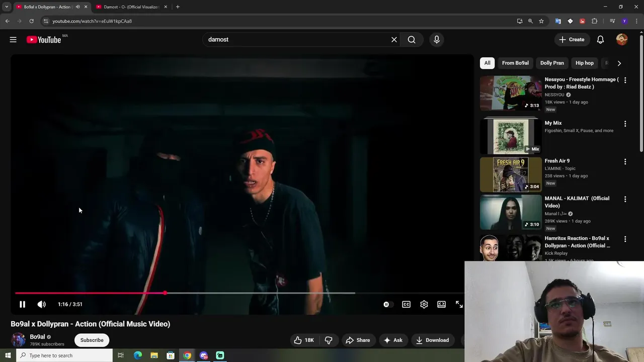Viewport: 644px width, 362px height.
Task: Click the progress bar scrubber dot
Action: 165,293
